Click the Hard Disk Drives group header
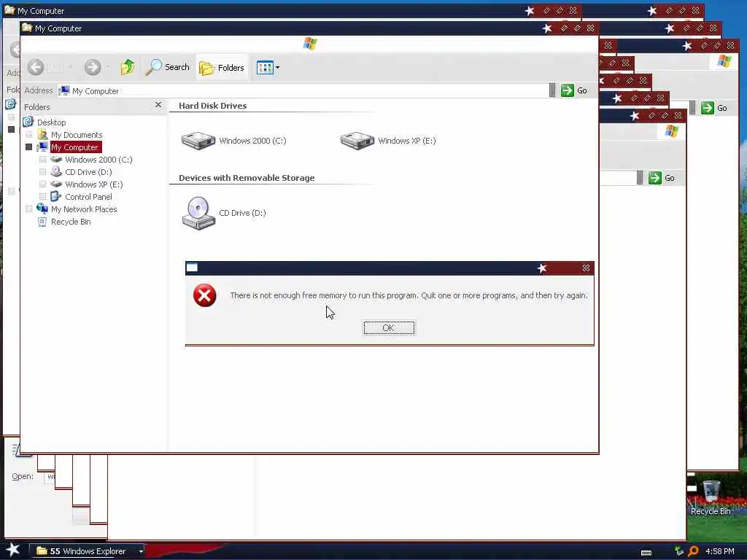 [x=212, y=106]
